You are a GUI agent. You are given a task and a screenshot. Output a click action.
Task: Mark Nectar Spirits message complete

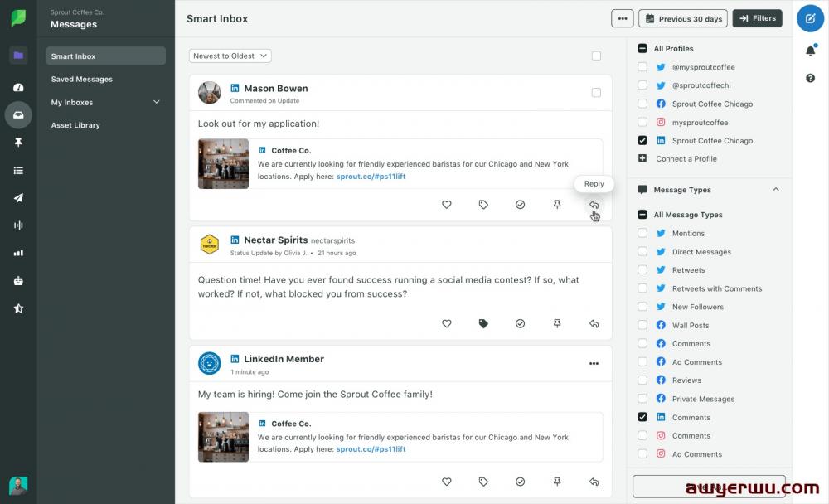(x=521, y=323)
